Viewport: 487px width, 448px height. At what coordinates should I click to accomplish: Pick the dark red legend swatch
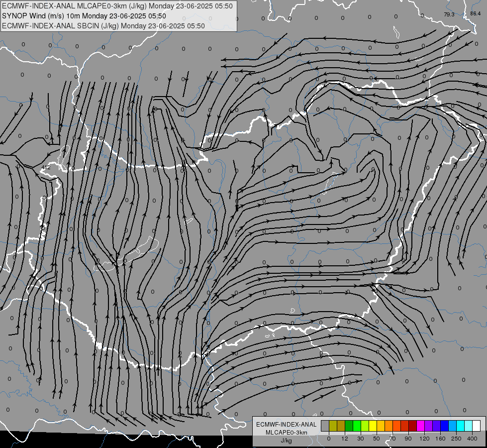pos(412,426)
